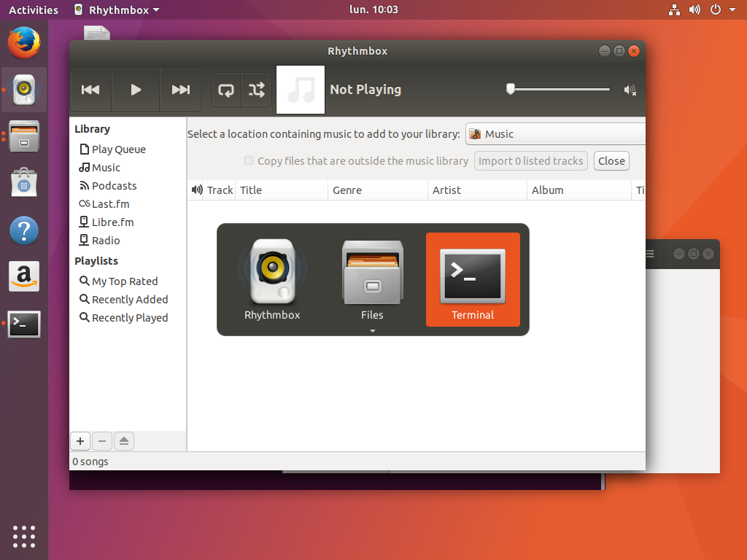The width and height of the screenshot is (747, 560).
Task: Skip to the next track
Action: (x=181, y=90)
